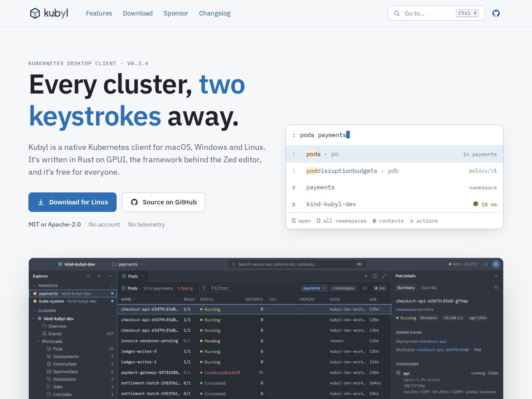Click the app's Search resources, commands bar
532x399 pixels.
[x=297, y=264]
